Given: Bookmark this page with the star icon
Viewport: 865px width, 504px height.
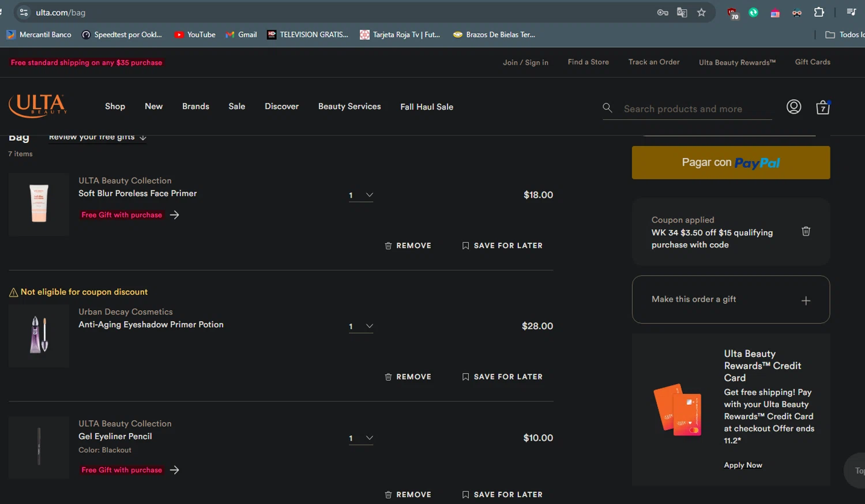Looking at the screenshot, I should (x=701, y=13).
